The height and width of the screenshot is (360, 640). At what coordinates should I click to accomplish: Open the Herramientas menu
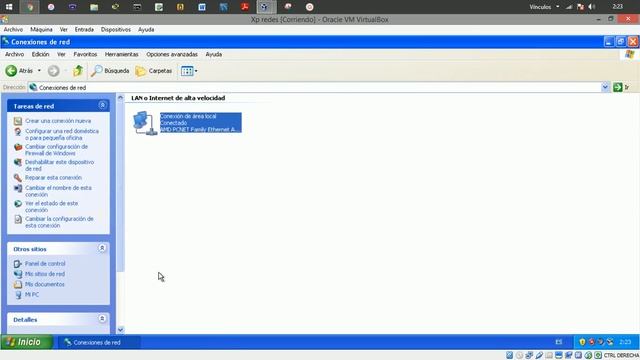pos(122,54)
